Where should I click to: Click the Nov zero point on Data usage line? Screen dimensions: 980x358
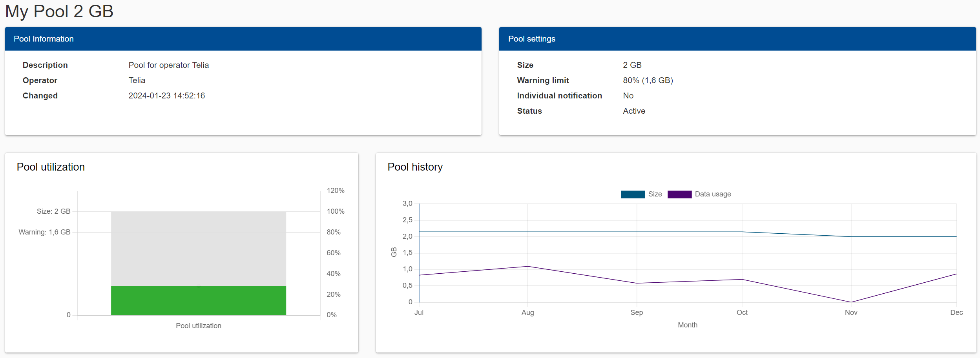tap(851, 302)
